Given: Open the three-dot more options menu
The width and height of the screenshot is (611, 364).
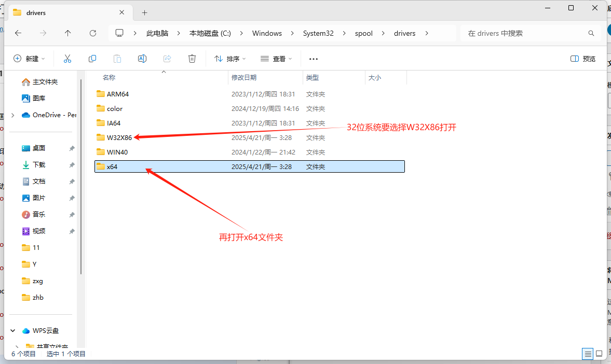Looking at the screenshot, I should (x=314, y=59).
